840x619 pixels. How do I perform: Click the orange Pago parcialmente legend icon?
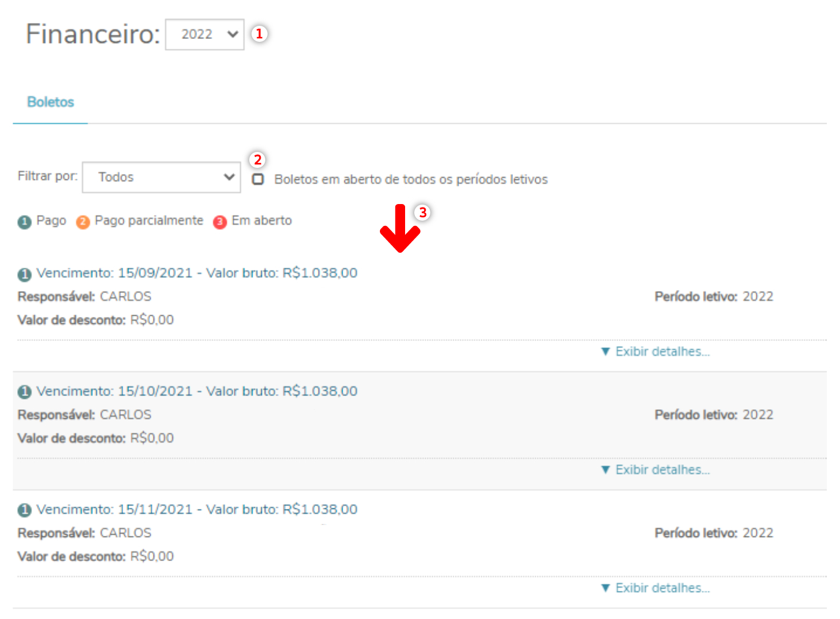pyautogui.click(x=83, y=222)
